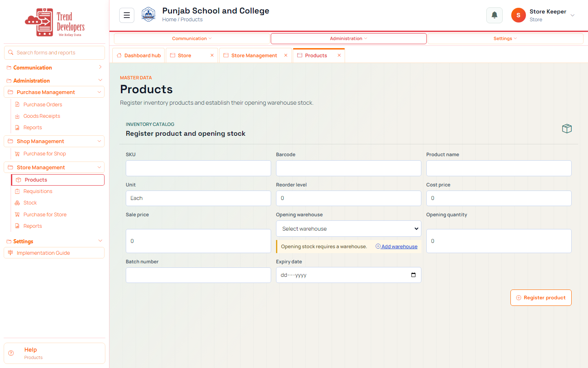Open Purchase Orders in sidebar
The image size is (588, 368).
pos(42,105)
